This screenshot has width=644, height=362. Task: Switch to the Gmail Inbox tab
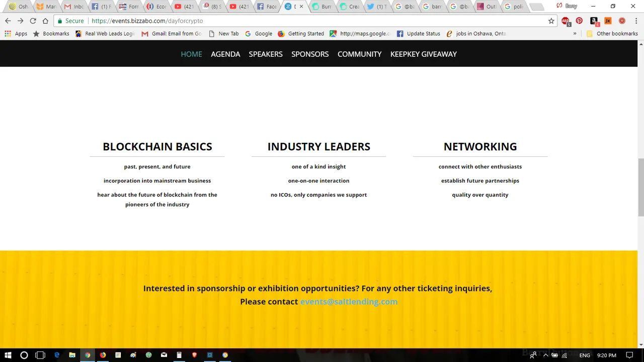tap(74, 7)
